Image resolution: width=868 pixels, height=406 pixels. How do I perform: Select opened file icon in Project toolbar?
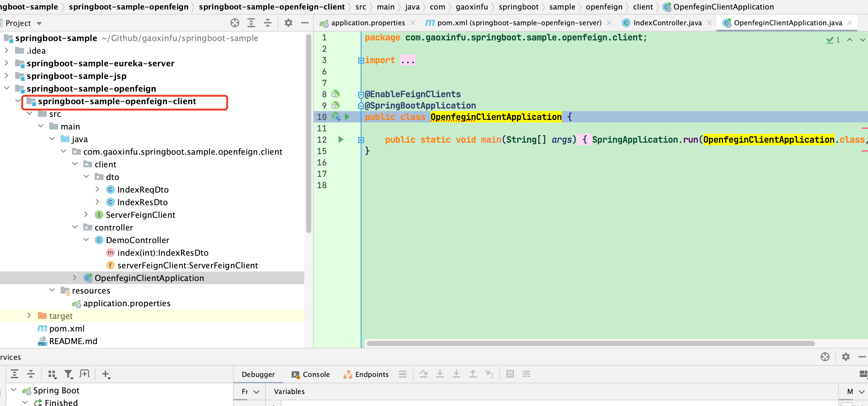[235, 23]
